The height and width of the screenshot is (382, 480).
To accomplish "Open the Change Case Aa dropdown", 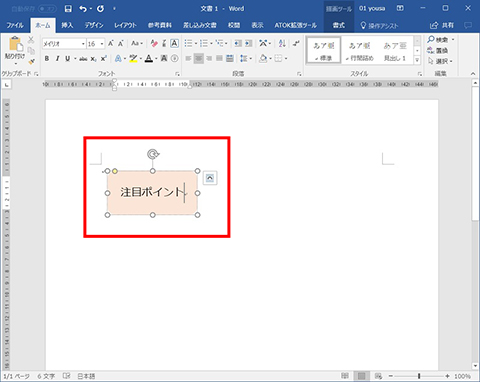I will point(137,43).
